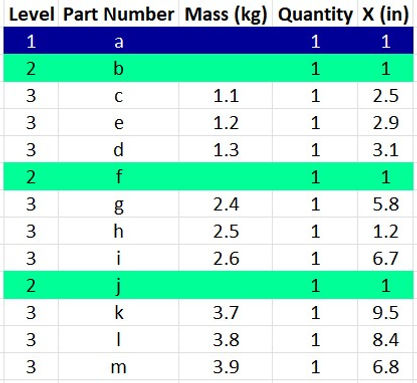Click the X cell in row f
The image size is (417, 383).
(385, 177)
